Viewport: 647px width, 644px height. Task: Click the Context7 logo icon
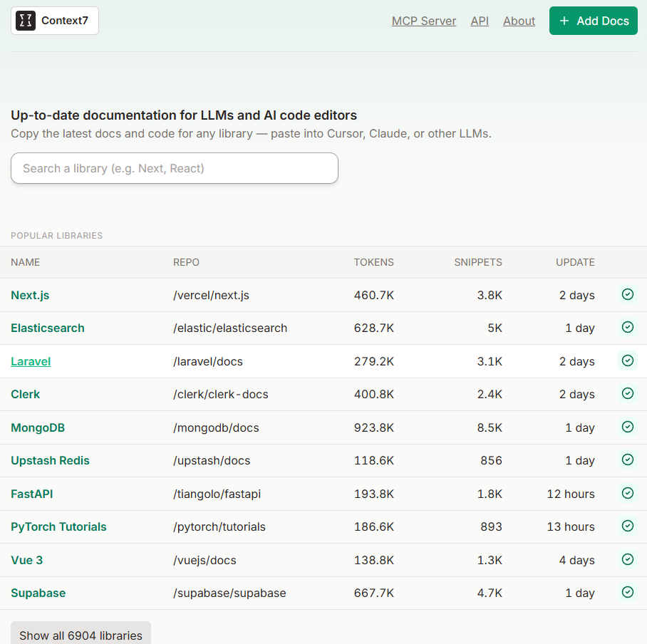click(x=25, y=21)
